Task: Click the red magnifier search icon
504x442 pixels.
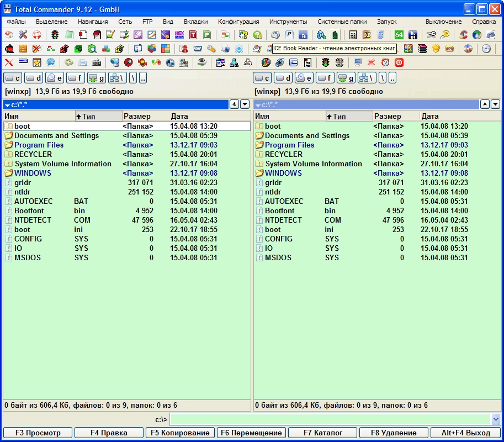Action: (129, 63)
